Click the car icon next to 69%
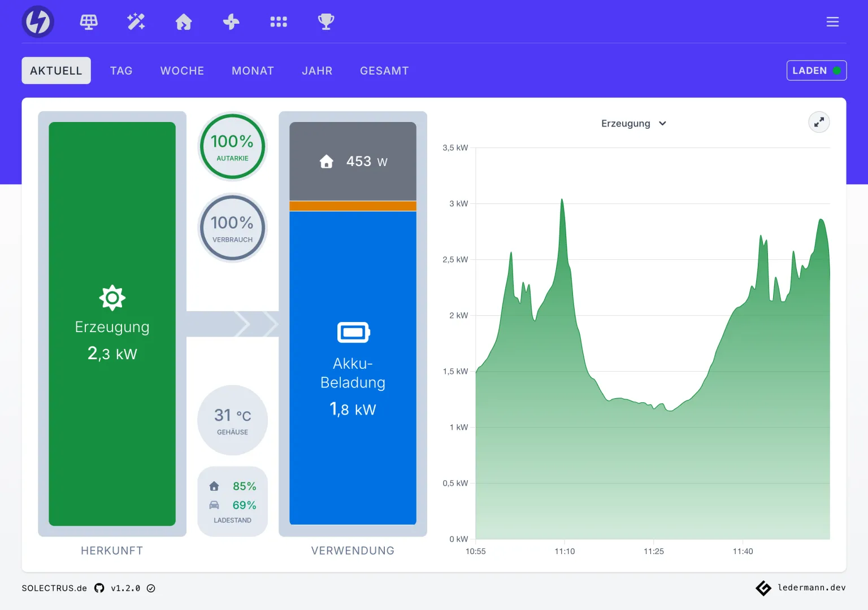This screenshot has height=610, width=868. 214,505
